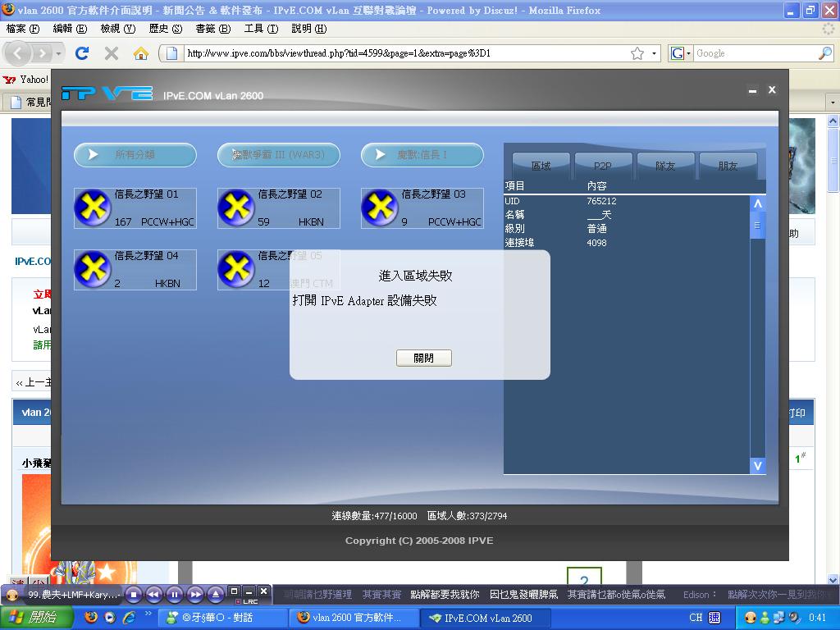Select room 信長之野望 04

tap(135, 269)
